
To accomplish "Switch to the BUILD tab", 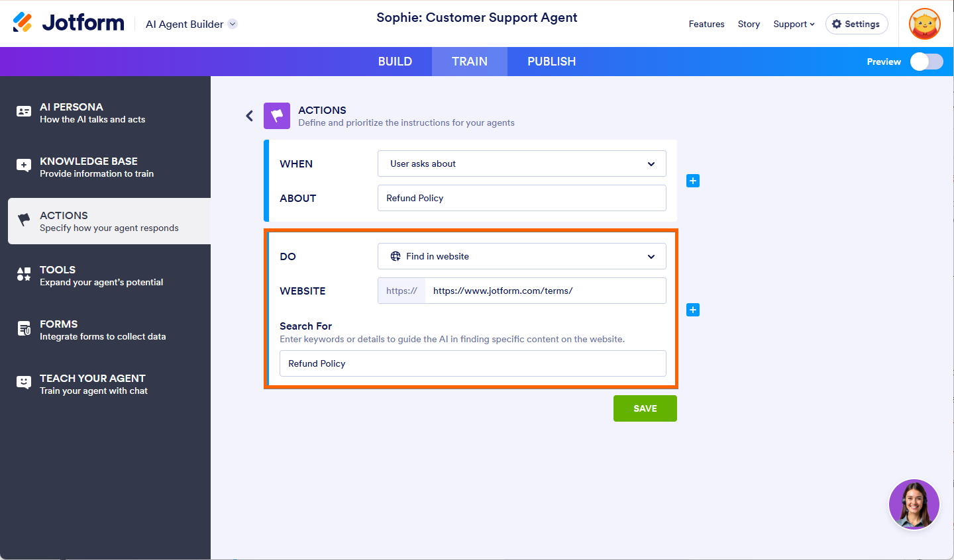I will [395, 62].
